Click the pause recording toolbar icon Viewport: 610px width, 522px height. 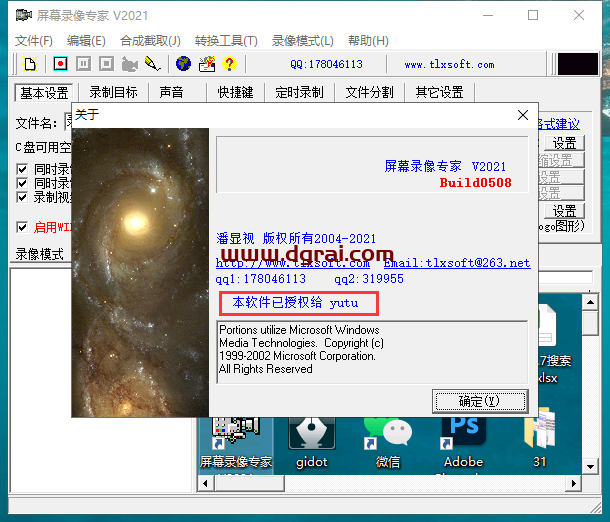pyautogui.click(x=83, y=64)
